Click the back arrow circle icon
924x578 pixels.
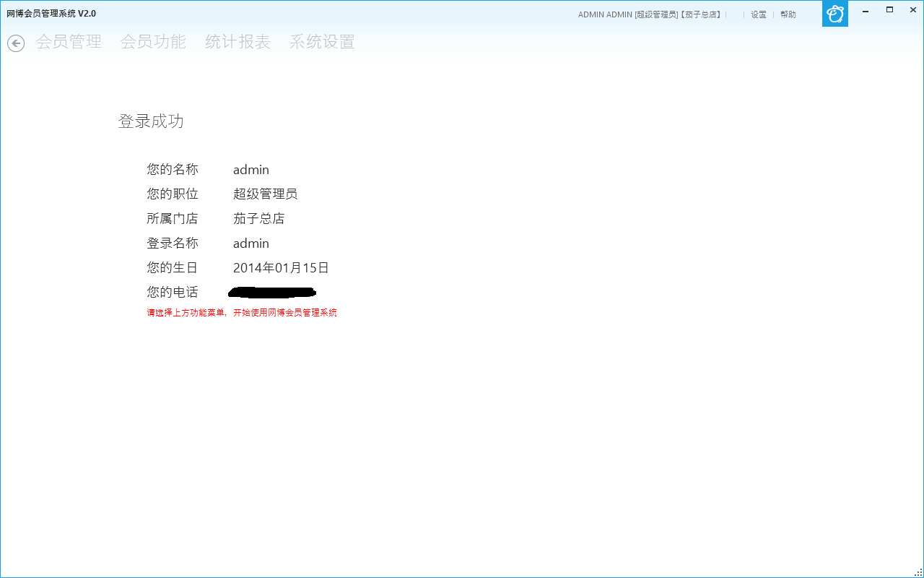[x=16, y=43]
